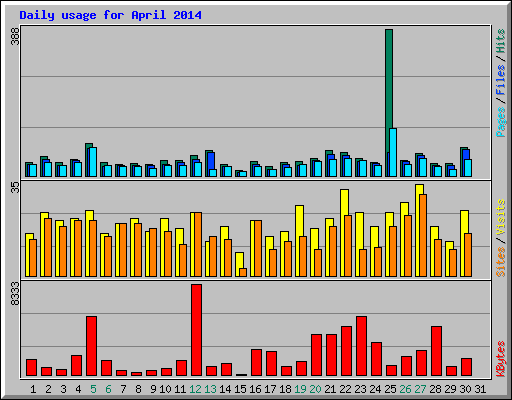Image resolution: width=512 pixels, height=400 pixels.
Task: Click day label 9 on the x-axis
Action: pyautogui.click(x=153, y=389)
